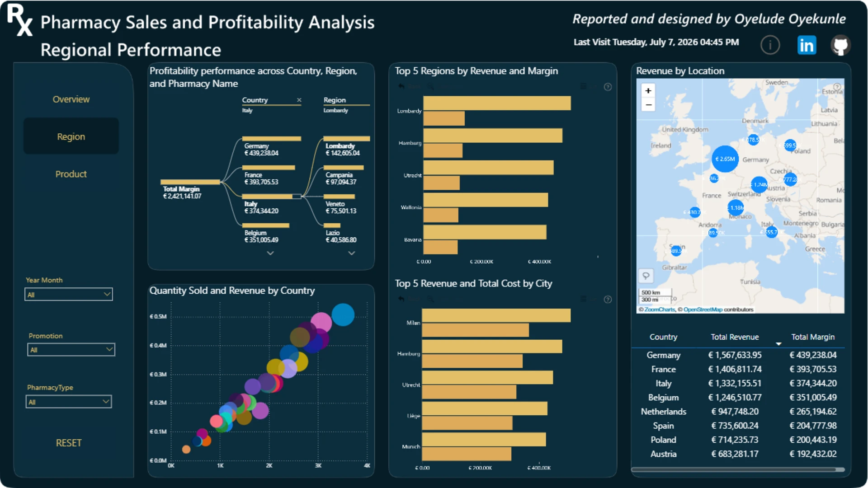Click the RESET button
This screenshot has width=868, height=488.
69,443
